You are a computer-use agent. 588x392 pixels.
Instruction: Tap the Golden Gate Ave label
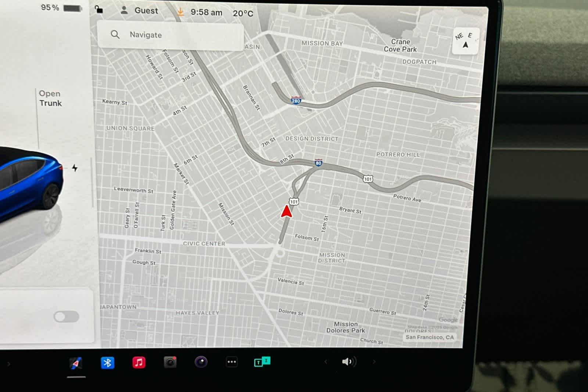pos(173,210)
